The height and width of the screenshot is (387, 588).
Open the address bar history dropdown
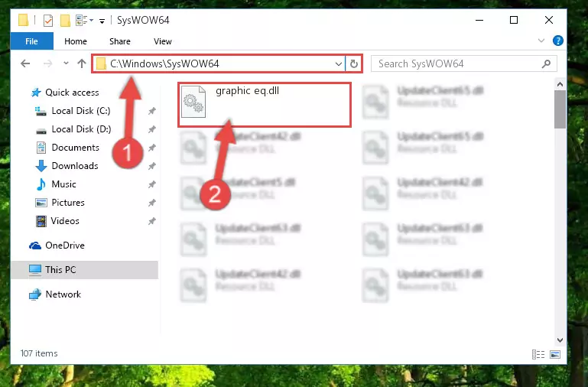pos(338,63)
